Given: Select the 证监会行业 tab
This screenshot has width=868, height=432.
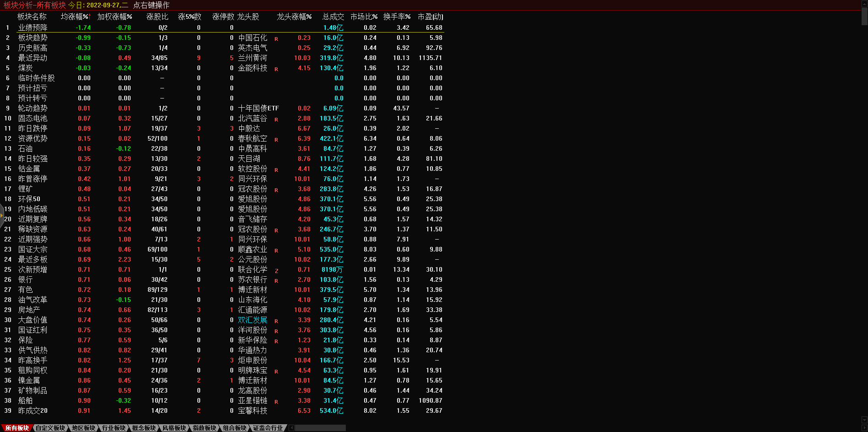Looking at the screenshot, I should click(x=268, y=428).
